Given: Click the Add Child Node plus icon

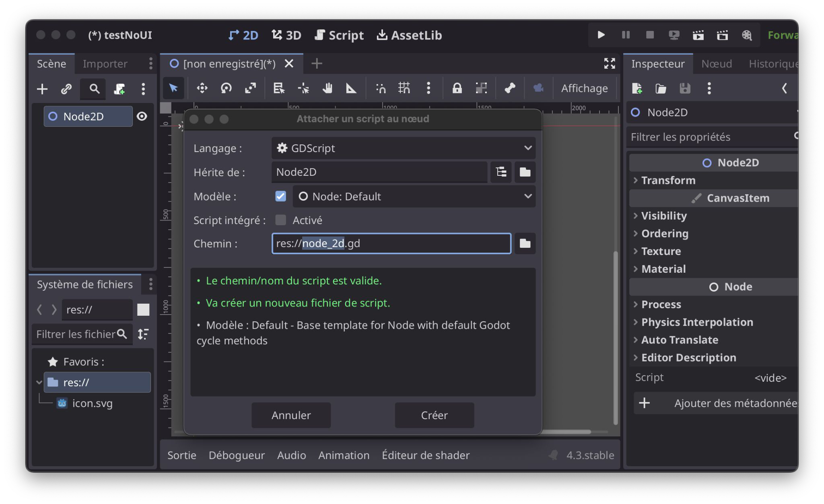Looking at the screenshot, I should click(x=42, y=89).
